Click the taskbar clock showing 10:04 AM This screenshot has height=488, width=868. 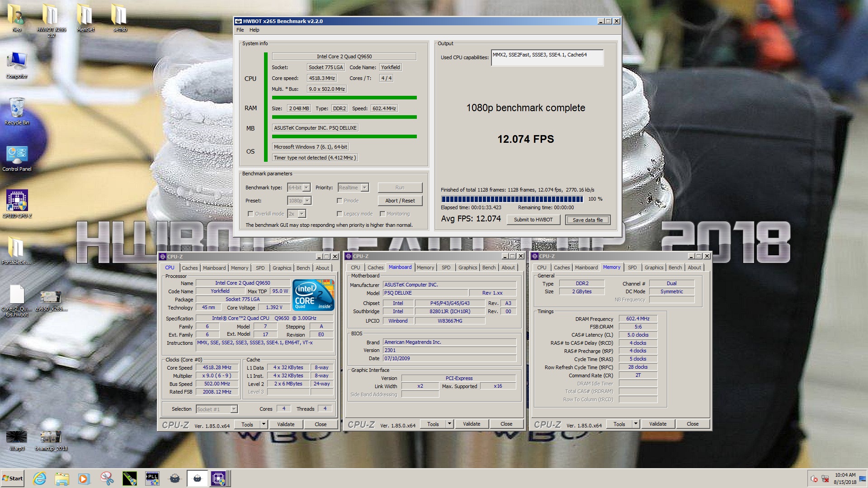[845, 479]
